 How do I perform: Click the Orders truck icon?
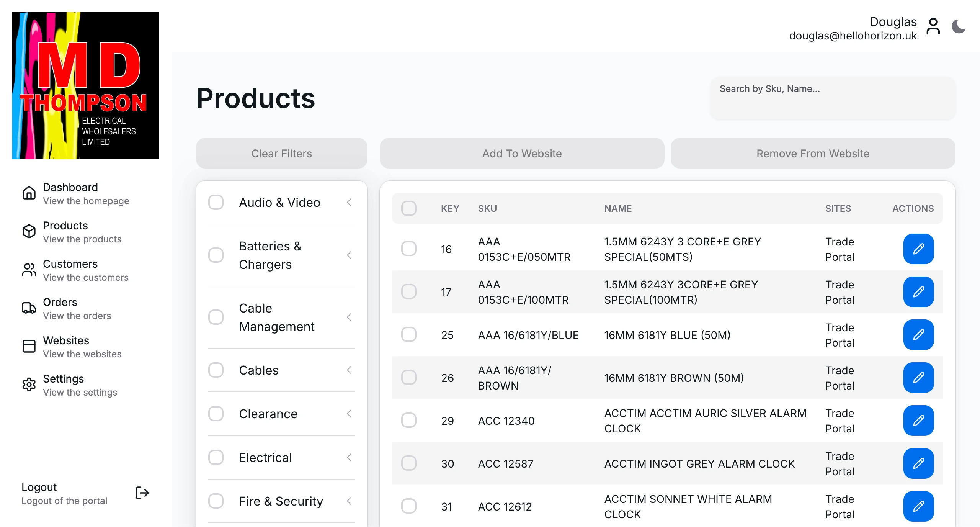click(x=29, y=308)
